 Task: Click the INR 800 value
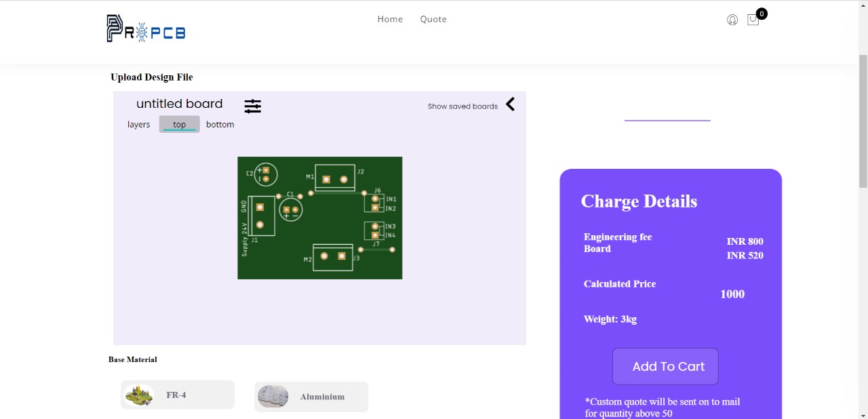click(745, 241)
